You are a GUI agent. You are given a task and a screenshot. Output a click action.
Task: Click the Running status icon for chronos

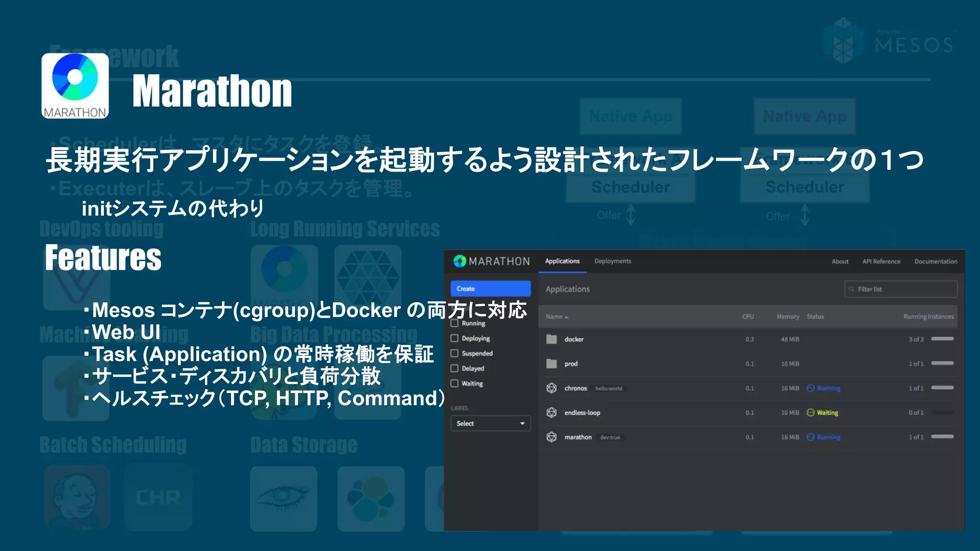(x=811, y=388)
